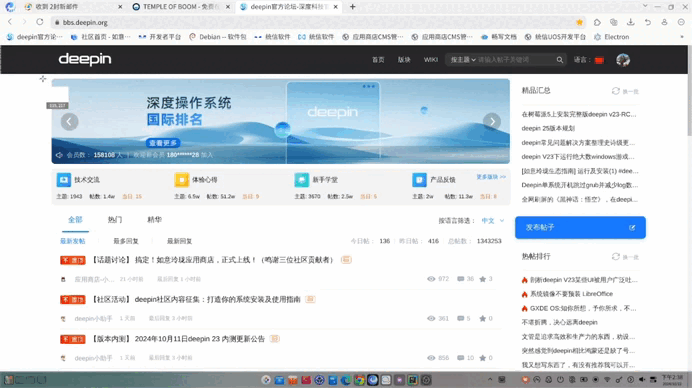The image size is (692, 388).
Task: Switch to the TEMPLE OF BOOM browser tab
Action: point(181,7)
